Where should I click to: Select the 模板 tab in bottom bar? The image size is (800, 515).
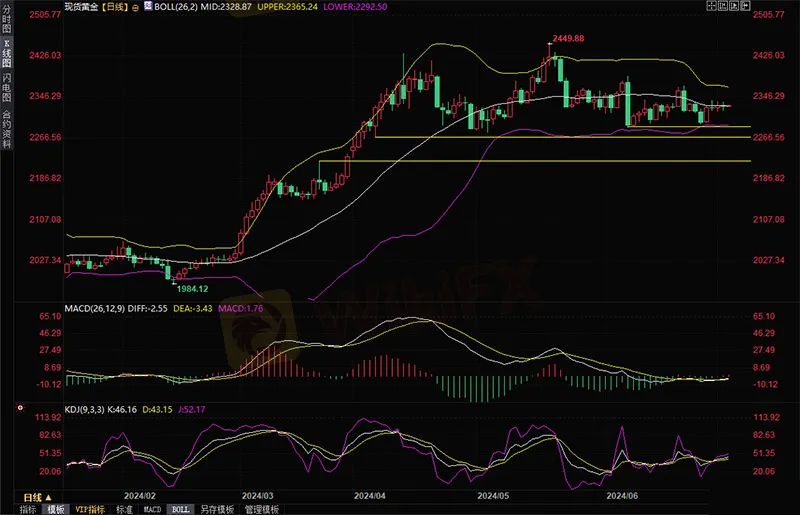pos(56,509)
